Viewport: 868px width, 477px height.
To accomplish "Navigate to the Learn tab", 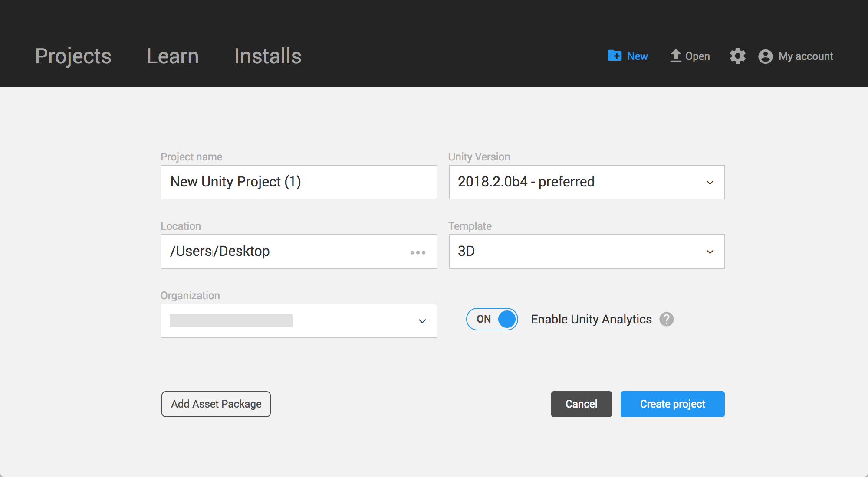I will click(172, 56).
